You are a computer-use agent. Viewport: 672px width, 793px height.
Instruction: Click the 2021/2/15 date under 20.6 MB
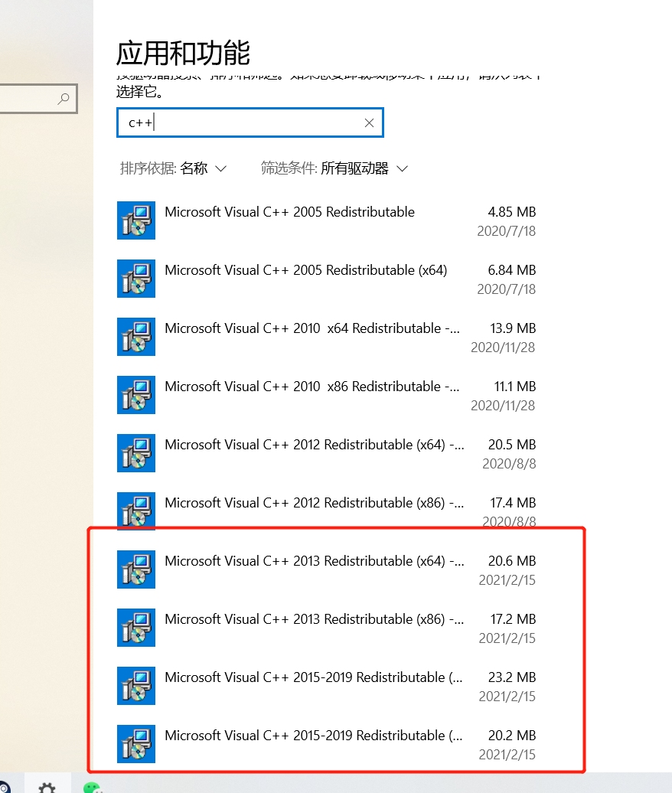(x=507, y=580)
